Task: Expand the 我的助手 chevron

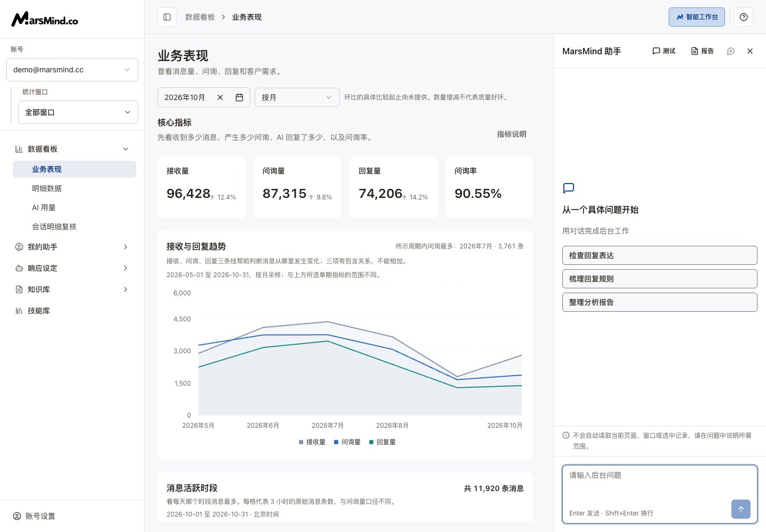Action: (x=126, y=247)
